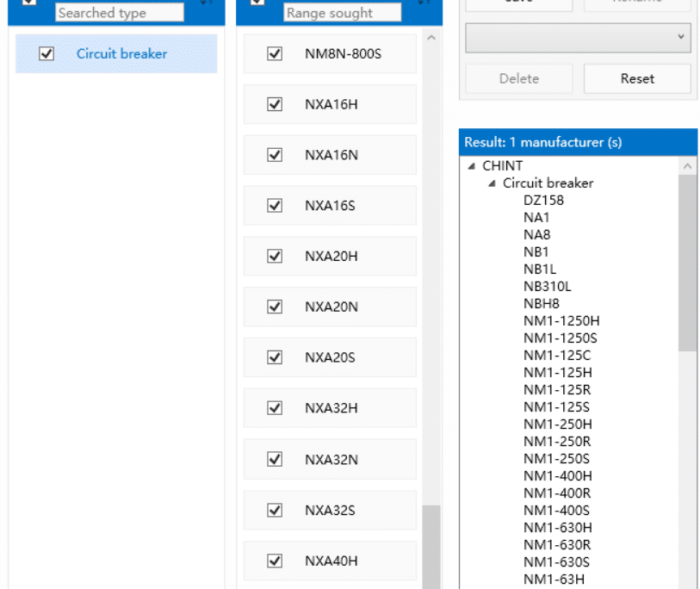700x589 pixels.
Task: Select NB310L in the results
Action: pyautogui.click(x=548, y=286)
